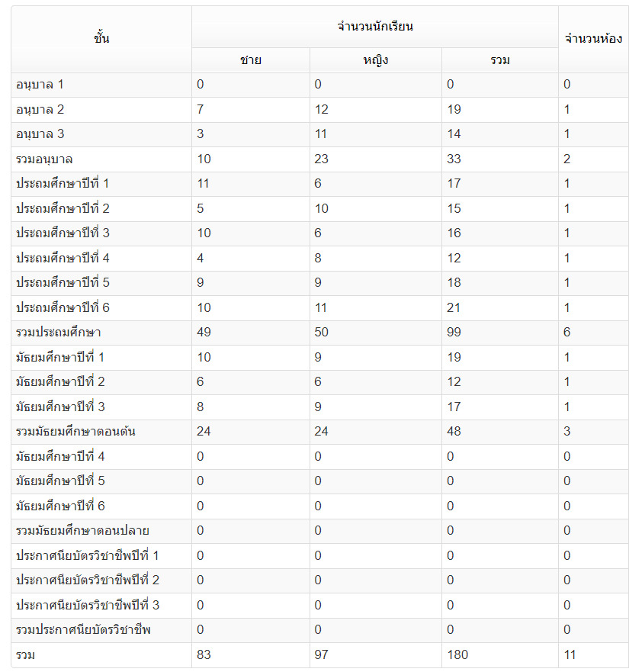Click the ประกาศนียบัตรวิชาชีพปีที่ 2 row label
This screenshot has height=672, width=629.
tap(88, 580)
